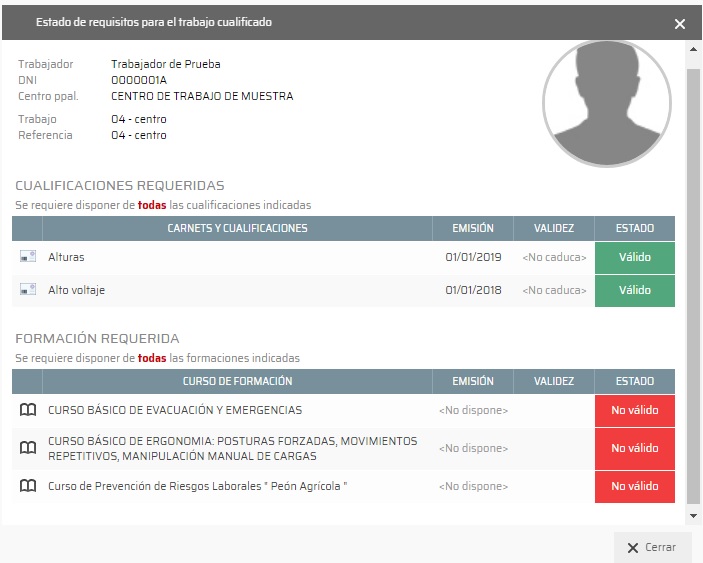
Task: Close dialog with the X in title bar
Action: coord(680,24)
